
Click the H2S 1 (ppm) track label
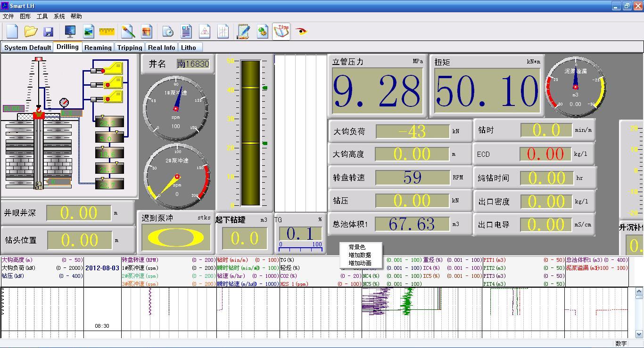(295, 284)
